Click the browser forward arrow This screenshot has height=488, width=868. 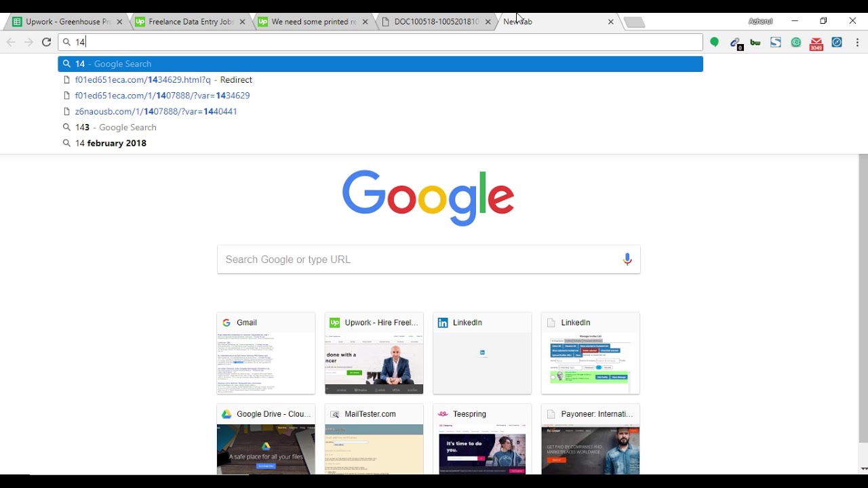pos(28,42)
